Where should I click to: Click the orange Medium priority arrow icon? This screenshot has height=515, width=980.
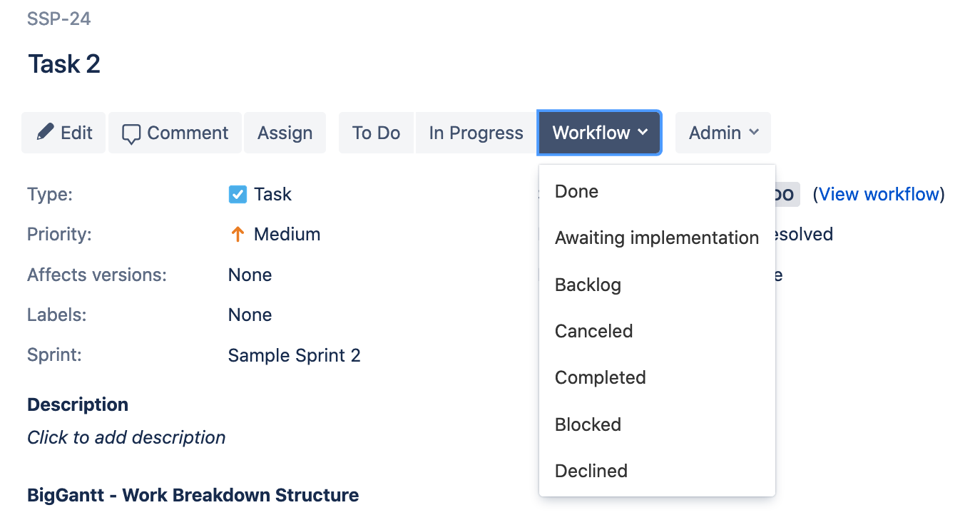[x=238, y=234]
